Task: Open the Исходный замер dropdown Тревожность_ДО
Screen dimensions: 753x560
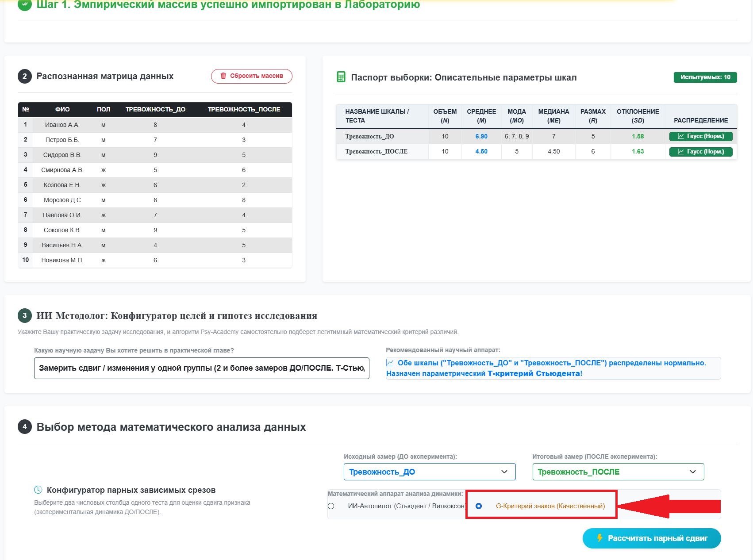Action: (x=430, y=472)
